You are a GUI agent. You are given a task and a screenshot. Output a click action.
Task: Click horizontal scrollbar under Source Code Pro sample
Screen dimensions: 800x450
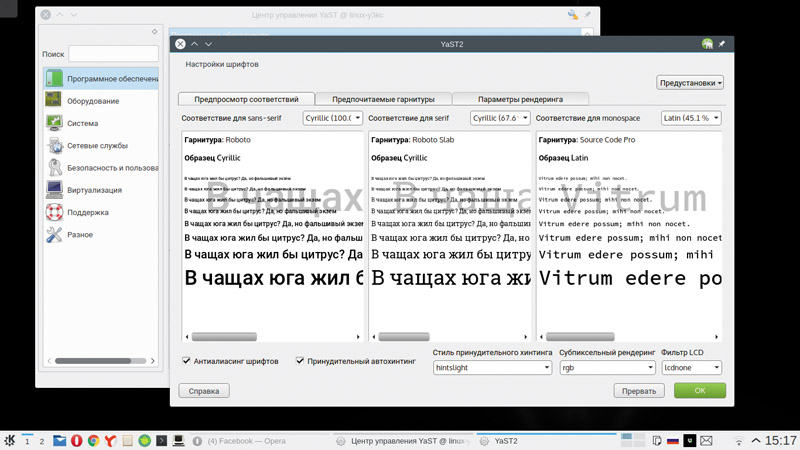tap(580, 337)
